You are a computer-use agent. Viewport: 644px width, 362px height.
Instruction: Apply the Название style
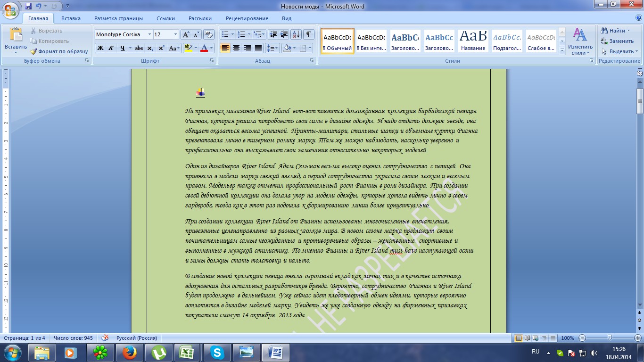(473, 41)
